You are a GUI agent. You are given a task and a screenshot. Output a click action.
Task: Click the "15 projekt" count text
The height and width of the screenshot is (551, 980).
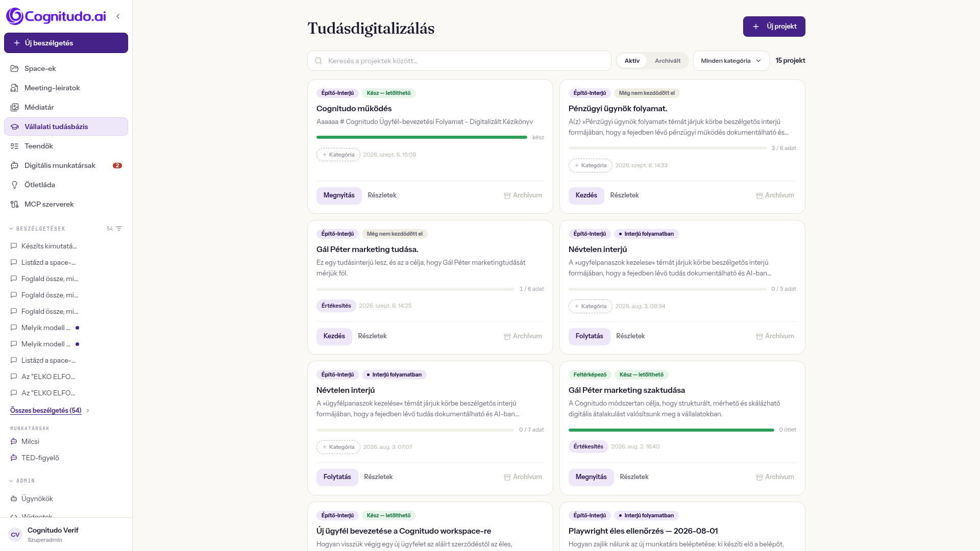790,61
